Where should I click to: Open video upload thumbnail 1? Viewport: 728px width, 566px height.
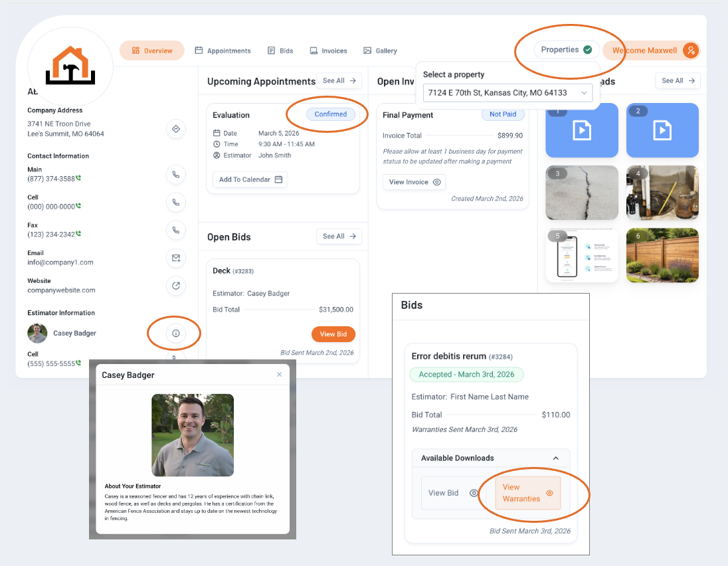[x=582, y=130]
